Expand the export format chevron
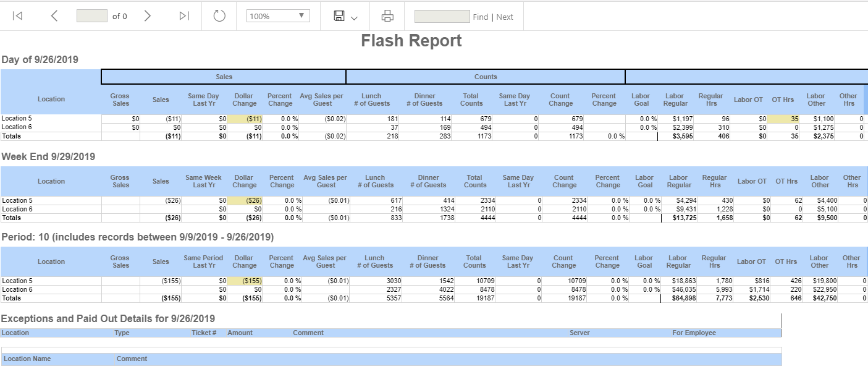 coord(354,18)
